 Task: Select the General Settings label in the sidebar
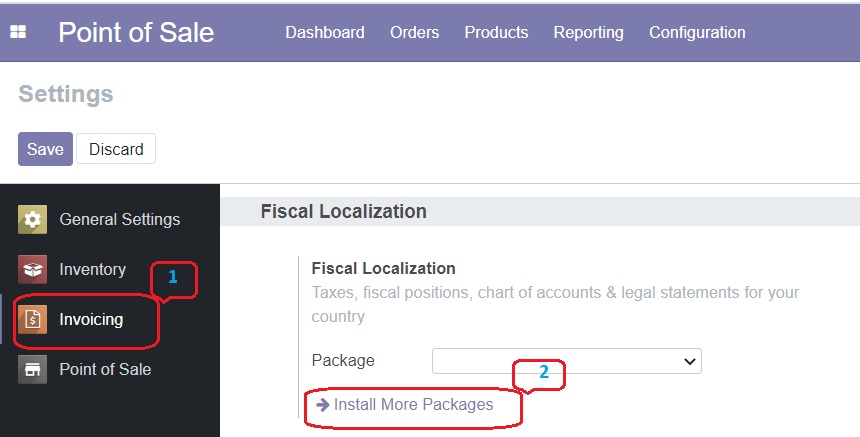pos(120,219)
